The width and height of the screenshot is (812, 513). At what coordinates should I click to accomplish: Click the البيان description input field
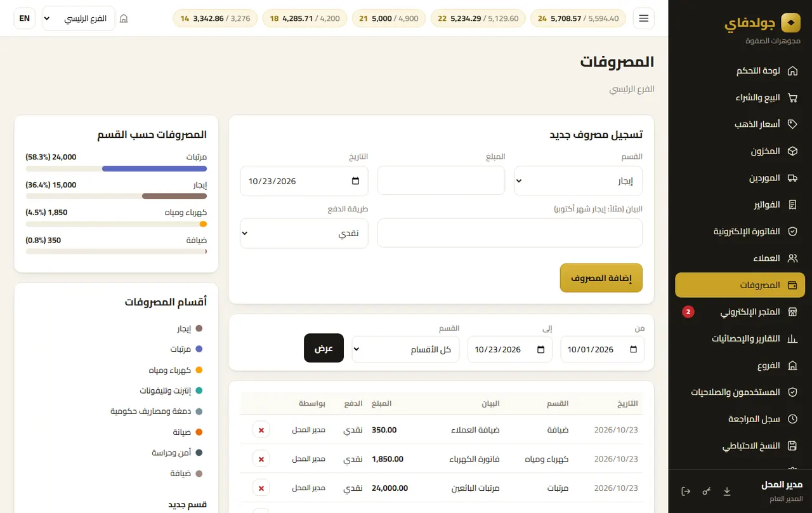510,233
